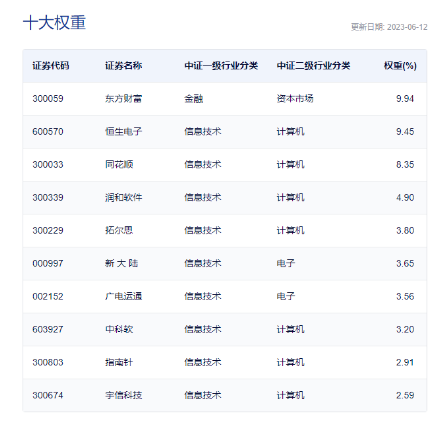Select stock name 指南针
Image resolution: width=438 pixels, height=421 pixels.
[x=119, y=363]
